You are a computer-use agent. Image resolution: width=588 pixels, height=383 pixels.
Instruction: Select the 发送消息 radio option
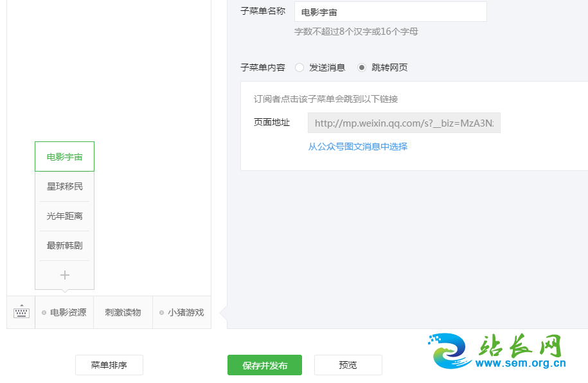[299, 67]
